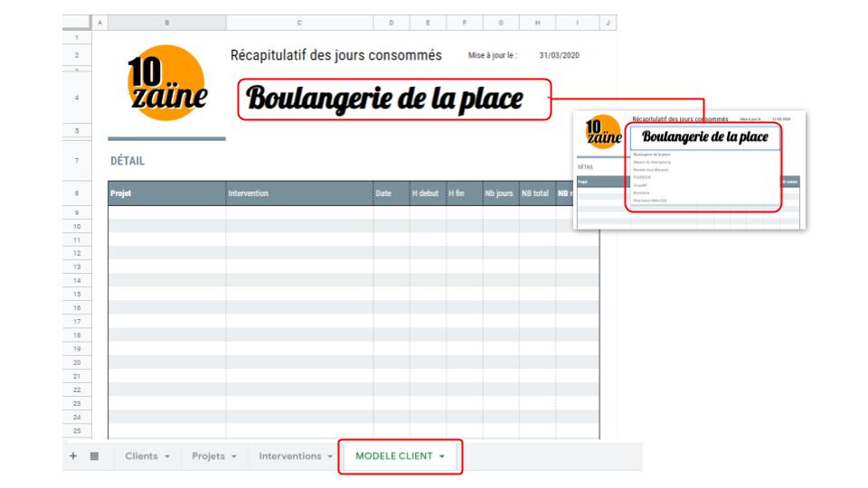Select row 8 header
Screen dimensions: 868x488
tap(76, 193)
